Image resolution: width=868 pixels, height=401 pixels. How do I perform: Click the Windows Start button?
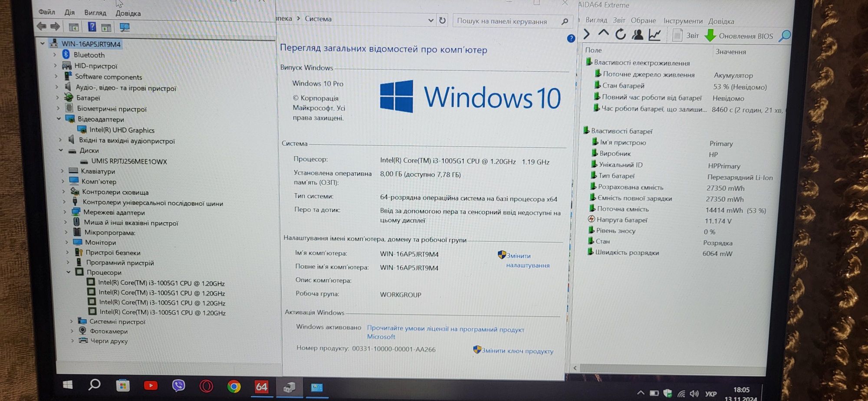[x=68, y=385]
